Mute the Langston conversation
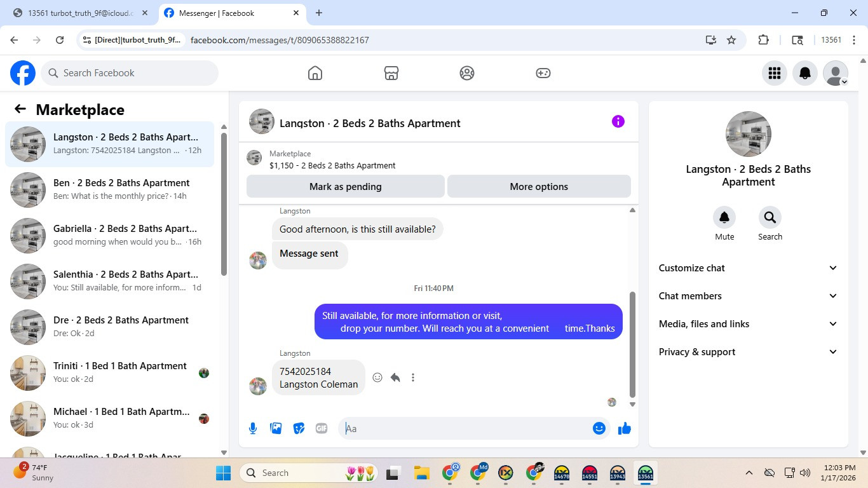Viewport: 868px width, 488px height. 724,217
